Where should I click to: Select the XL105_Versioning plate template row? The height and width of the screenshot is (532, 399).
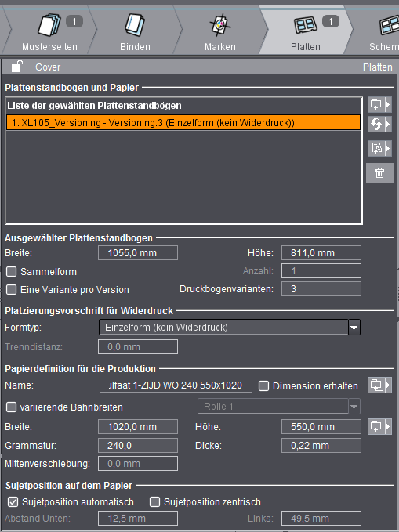click(x=183, y=122)
